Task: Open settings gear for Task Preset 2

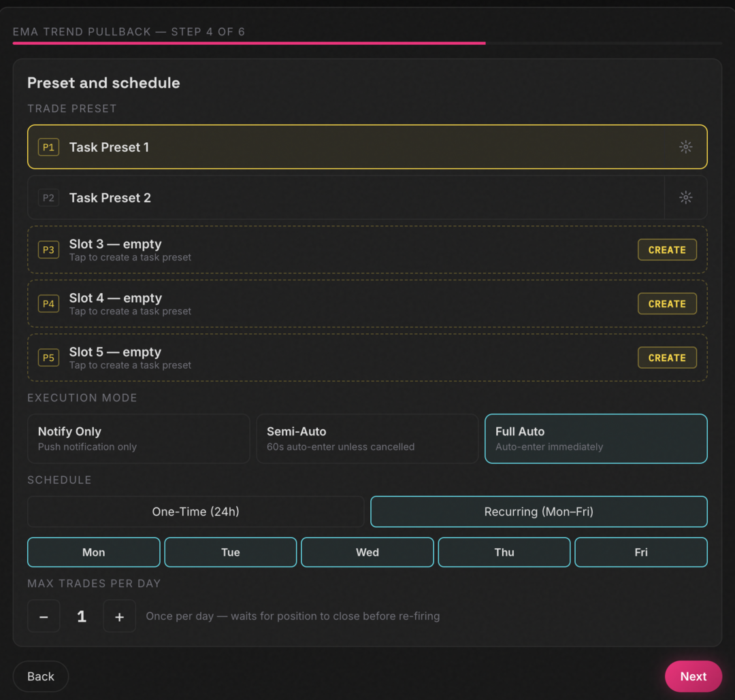Action: click(x=685, y=197)
